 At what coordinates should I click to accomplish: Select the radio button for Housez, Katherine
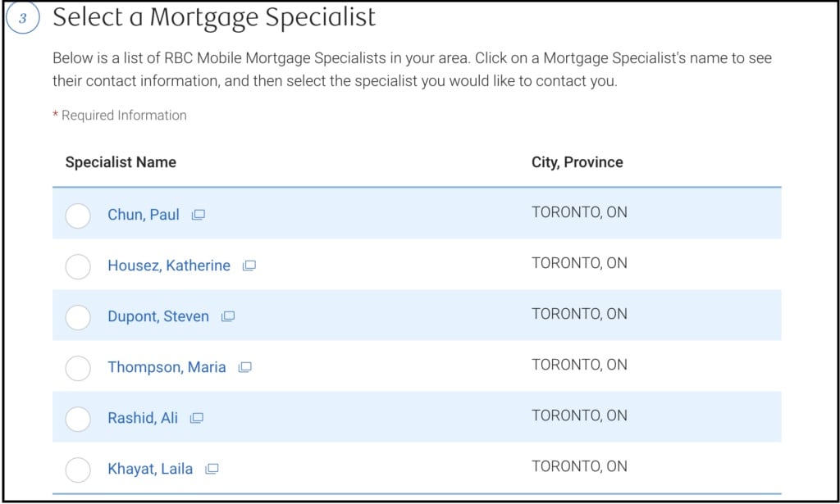[78, 266]
